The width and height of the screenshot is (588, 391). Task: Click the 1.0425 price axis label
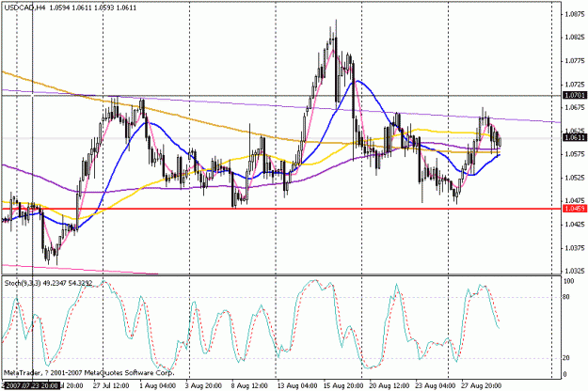(575, 225)
